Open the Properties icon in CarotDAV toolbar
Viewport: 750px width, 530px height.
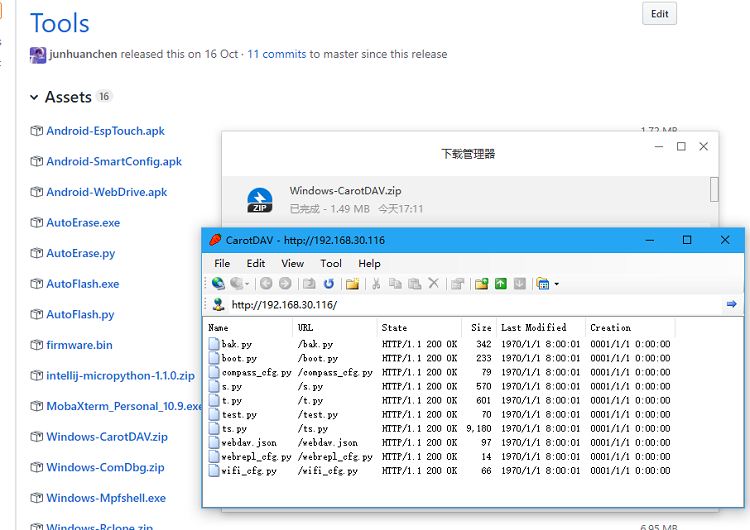(458, 284)
